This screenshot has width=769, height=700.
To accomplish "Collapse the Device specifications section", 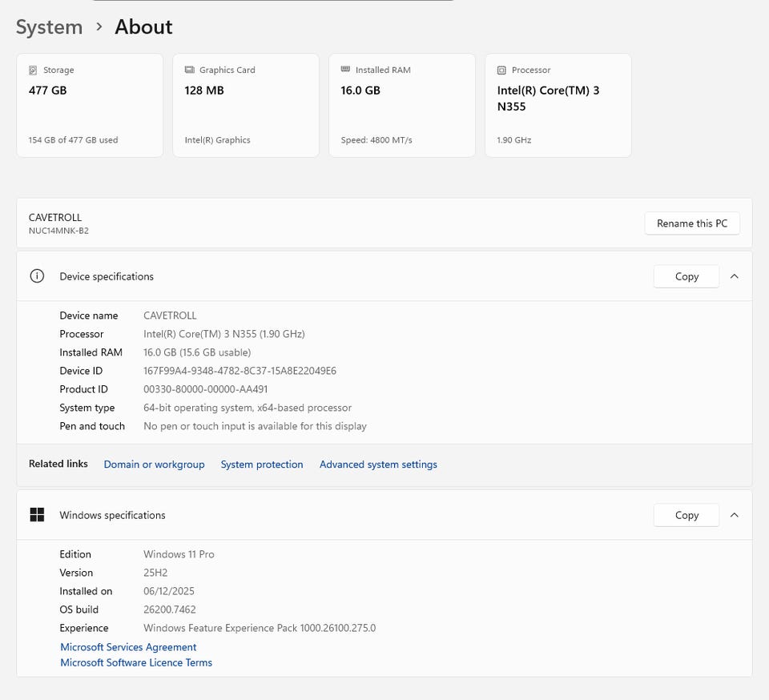I will pyautogui.click(x=735, y=276).
